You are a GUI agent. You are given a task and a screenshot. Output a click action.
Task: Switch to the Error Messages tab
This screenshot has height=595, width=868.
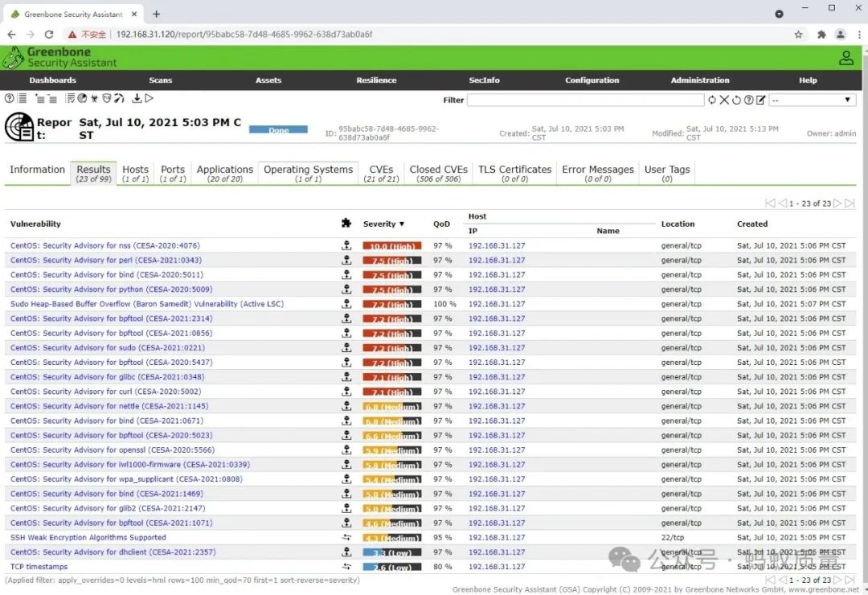point(598,173)
